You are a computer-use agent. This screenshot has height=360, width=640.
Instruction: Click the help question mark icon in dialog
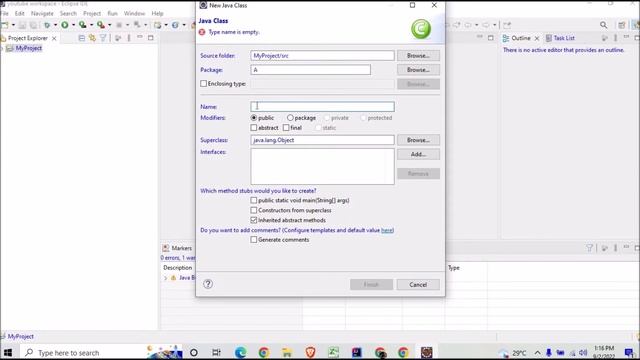coord(208,284)
